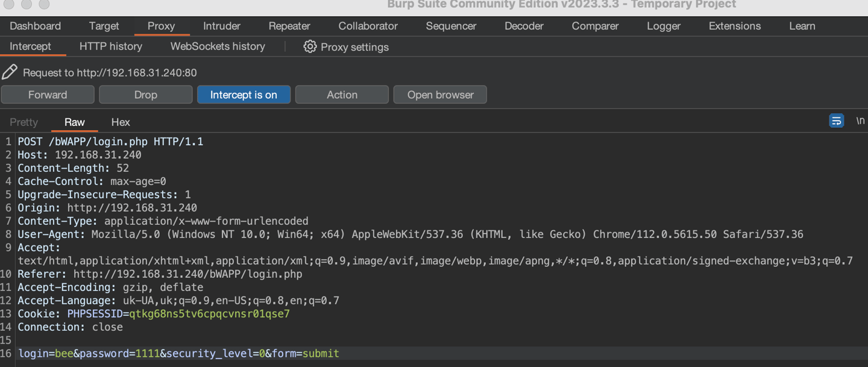Viewport: 868px width, 367px height.
Task: Click the User-Agent Mozilla/5.0 header line
Action: click(410, 234)
